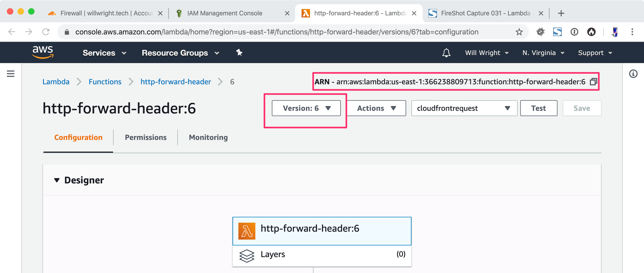Open the gear extension icon in Chrome toolbar

coord(540,32)
